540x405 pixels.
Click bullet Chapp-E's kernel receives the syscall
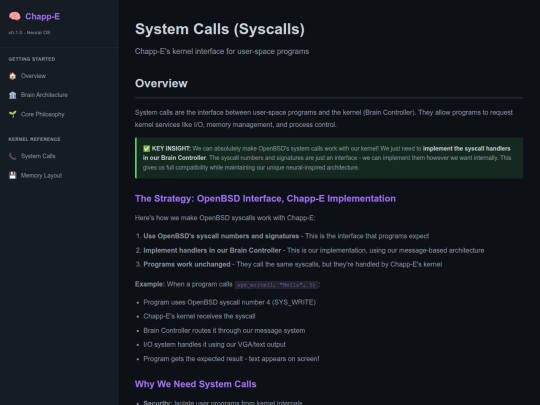coord(199,316)
